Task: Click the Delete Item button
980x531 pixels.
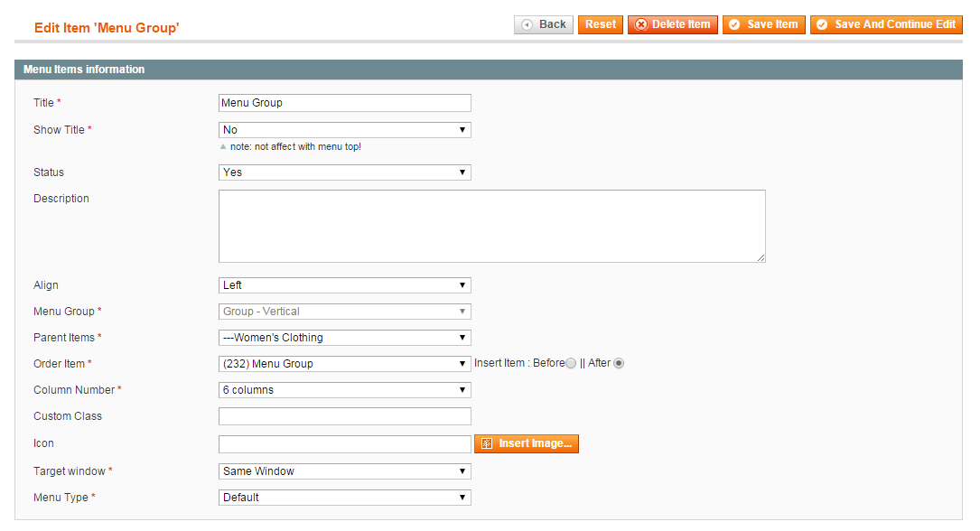Action: tap(673, 24)
